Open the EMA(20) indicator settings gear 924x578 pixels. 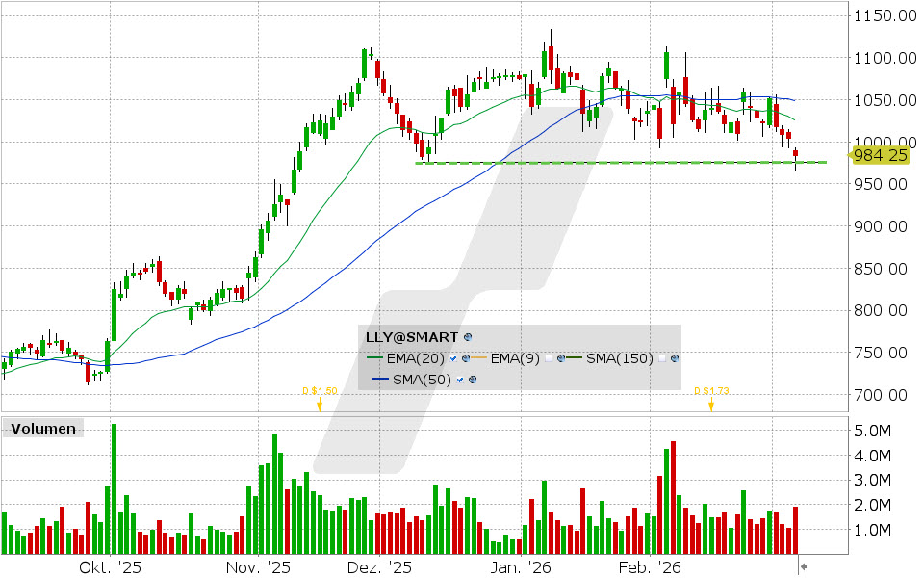(466, 358)
